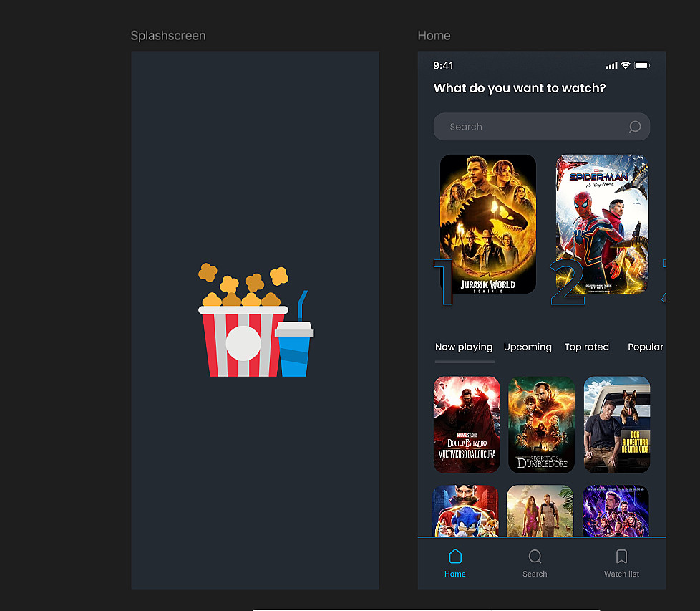Click the Search label in the bottom navigation
The width and height of the screenshot is (700, 611).
535,574
